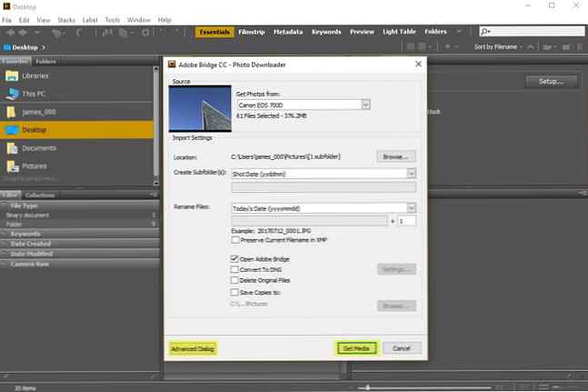Click the Binary document filter row
This screenshot has width=588, height=392.
[79, 216]
